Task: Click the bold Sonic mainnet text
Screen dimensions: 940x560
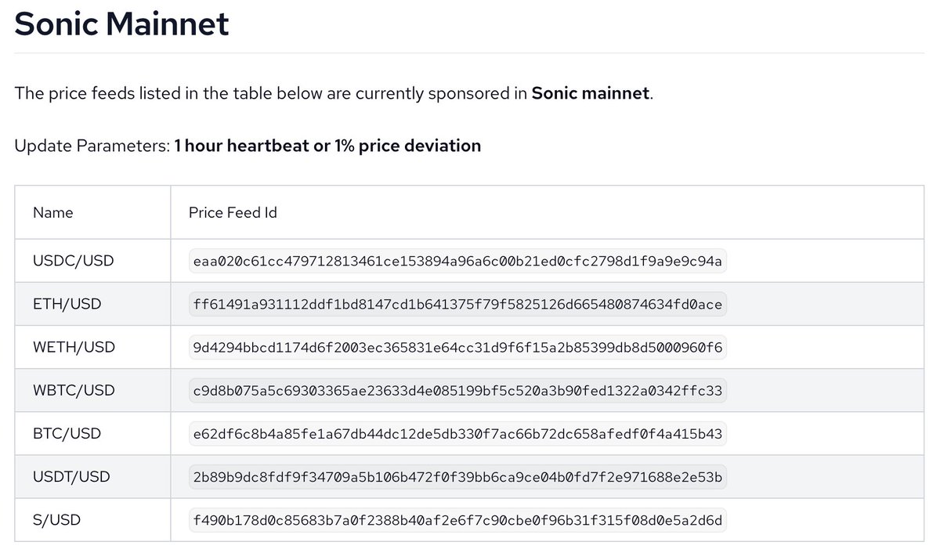Action: pyautogui.click(x=591, y=93)
